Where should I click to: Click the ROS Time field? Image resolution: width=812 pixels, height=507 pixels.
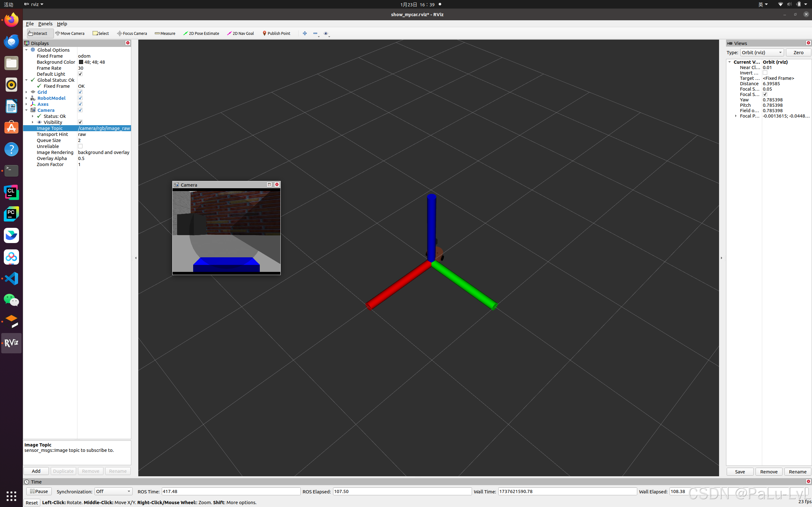tap(231, 491)
